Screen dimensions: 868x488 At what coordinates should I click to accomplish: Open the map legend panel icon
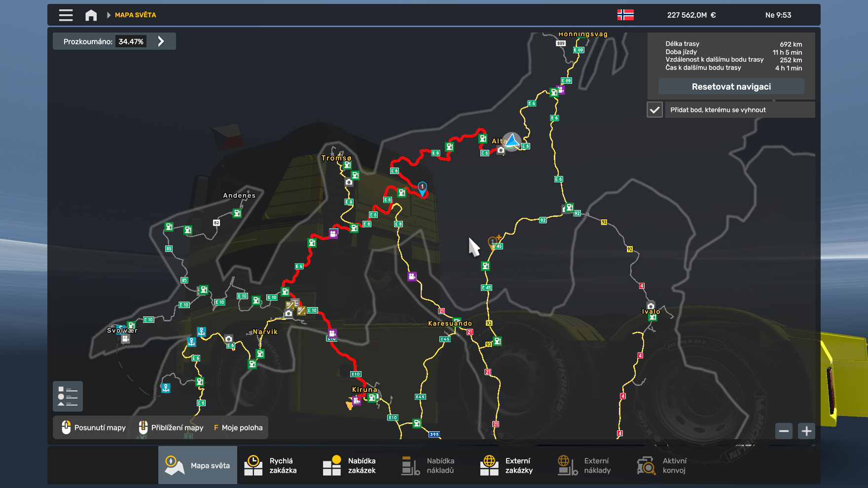pos(68,396)
